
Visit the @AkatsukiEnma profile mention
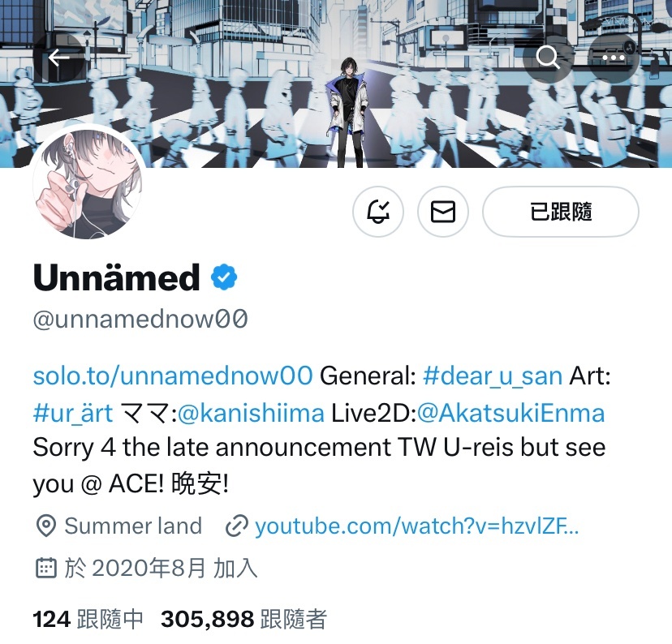click(510, 413)
